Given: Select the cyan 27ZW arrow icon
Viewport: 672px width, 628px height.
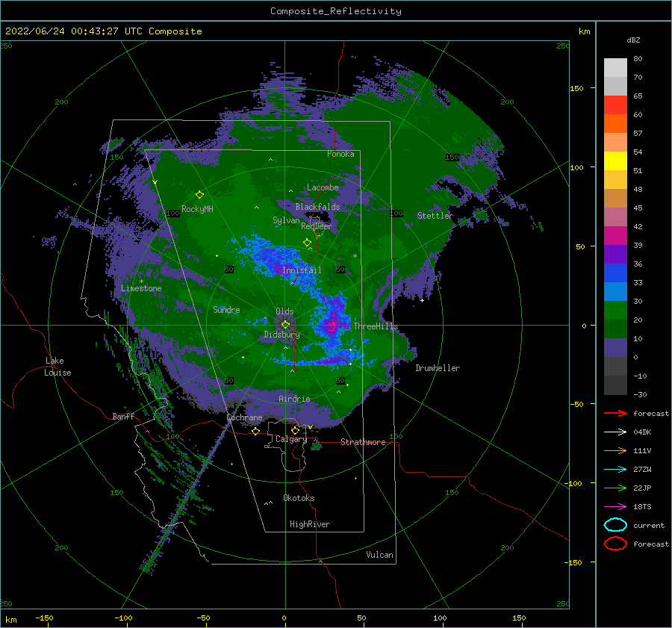Looking at the screenshot, I should pyautogui.click(x=615, y=470).
